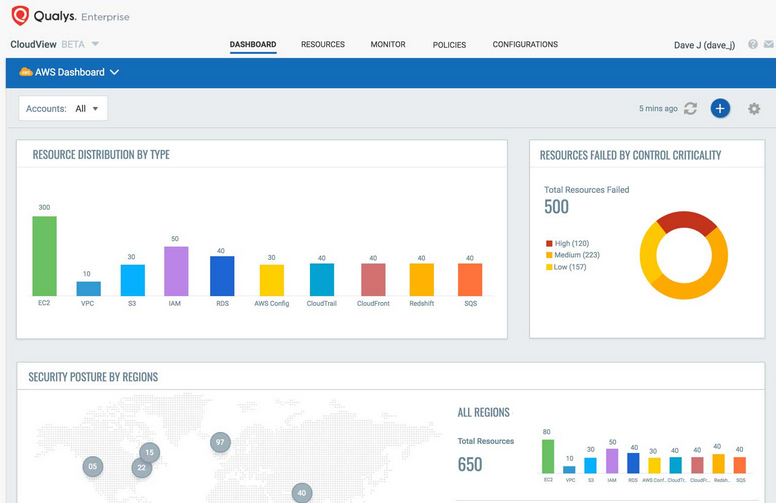Refresh dashboard data with the sync icon

click(690, 108)
